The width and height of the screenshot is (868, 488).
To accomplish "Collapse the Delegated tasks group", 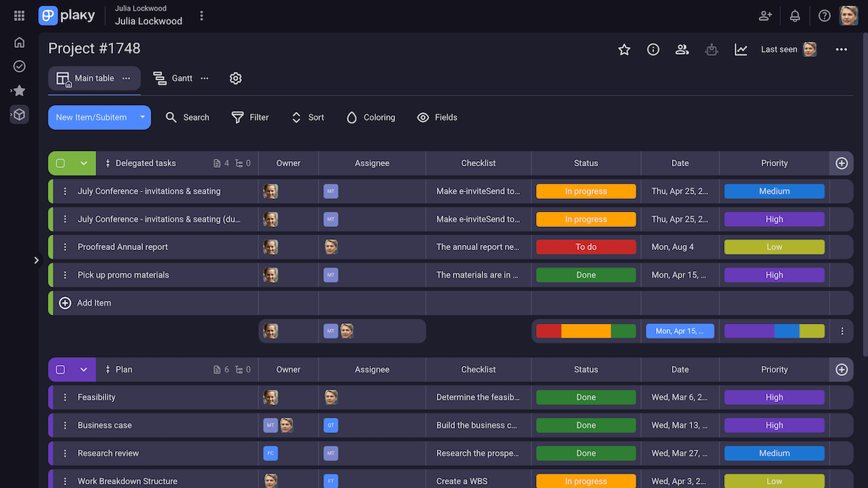I will tap(82, 163).
